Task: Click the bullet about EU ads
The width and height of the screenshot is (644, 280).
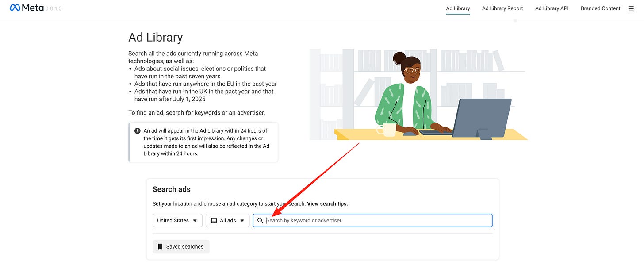Action: 206,84
